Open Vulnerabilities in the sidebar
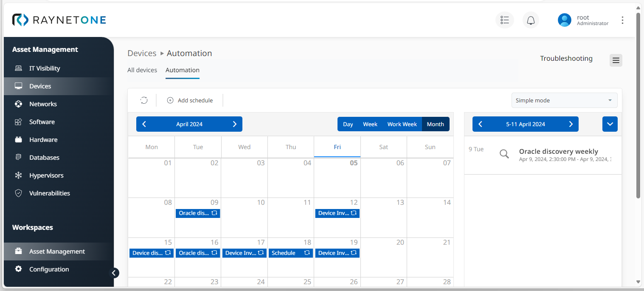Screen dimensions: 644x291 tap(50, 193)
